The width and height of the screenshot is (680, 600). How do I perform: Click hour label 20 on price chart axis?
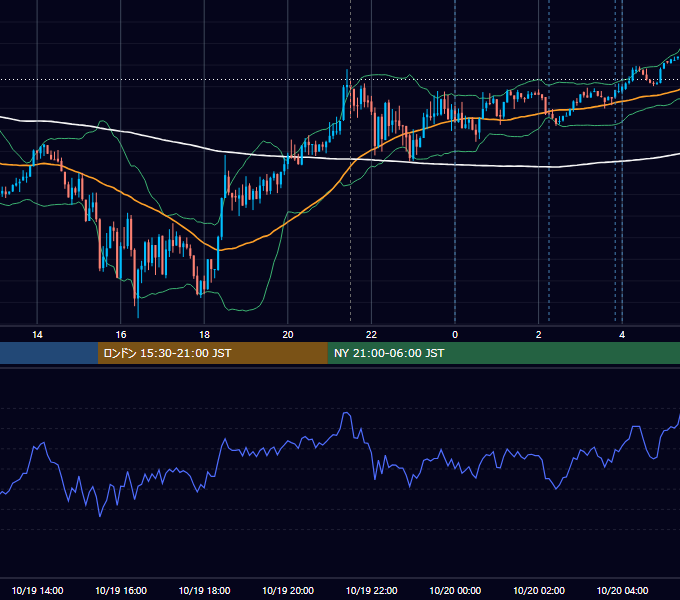[x=288, y=335]
